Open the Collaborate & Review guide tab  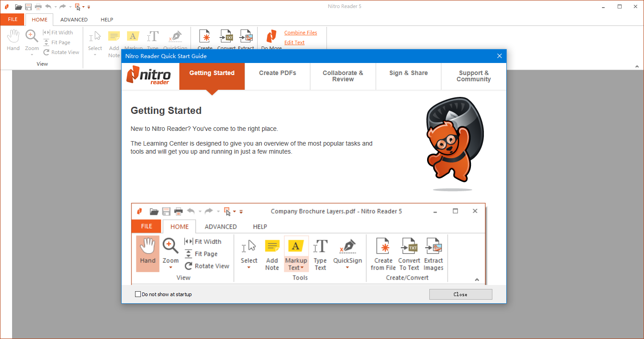(343, 76)
